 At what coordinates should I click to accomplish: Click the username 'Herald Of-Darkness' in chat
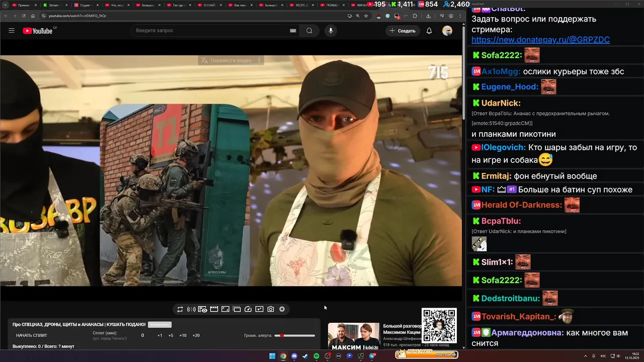522,205
